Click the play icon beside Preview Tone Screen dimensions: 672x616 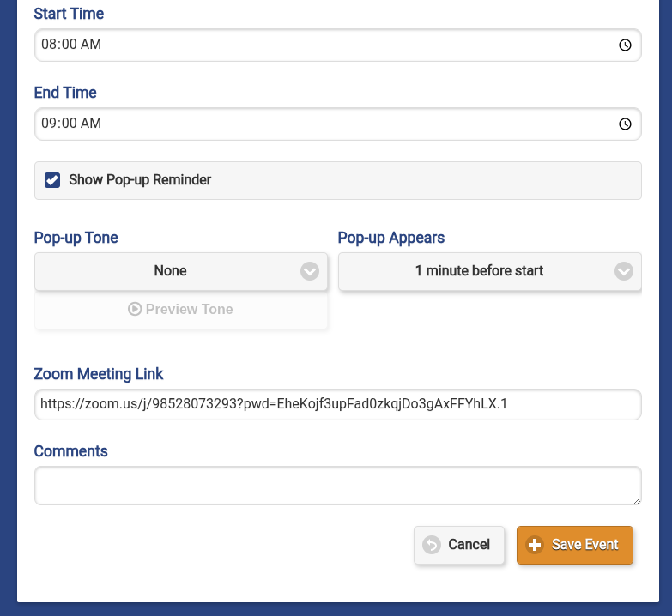(135, 310)
